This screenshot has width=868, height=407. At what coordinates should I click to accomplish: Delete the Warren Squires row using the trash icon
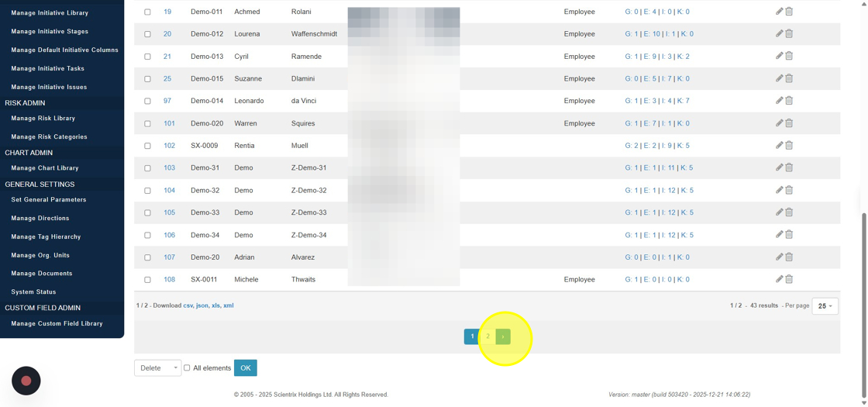(x=789, y=123)
